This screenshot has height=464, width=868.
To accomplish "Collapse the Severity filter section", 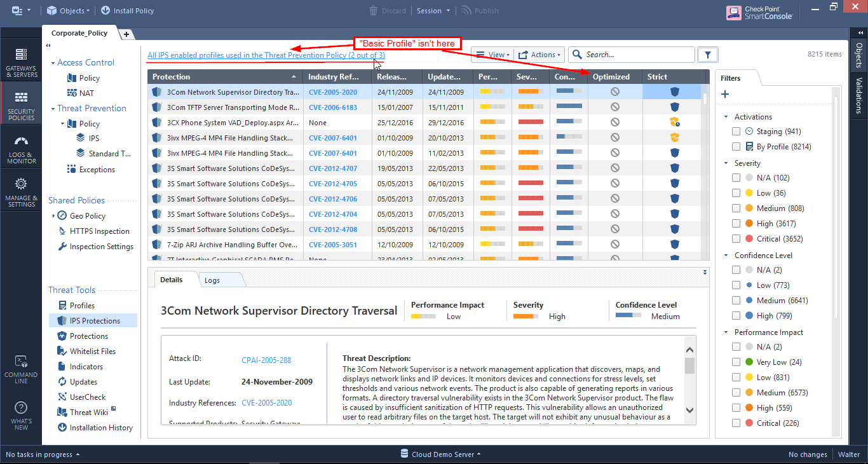I will pyautogui.click(x=726, y=163).
